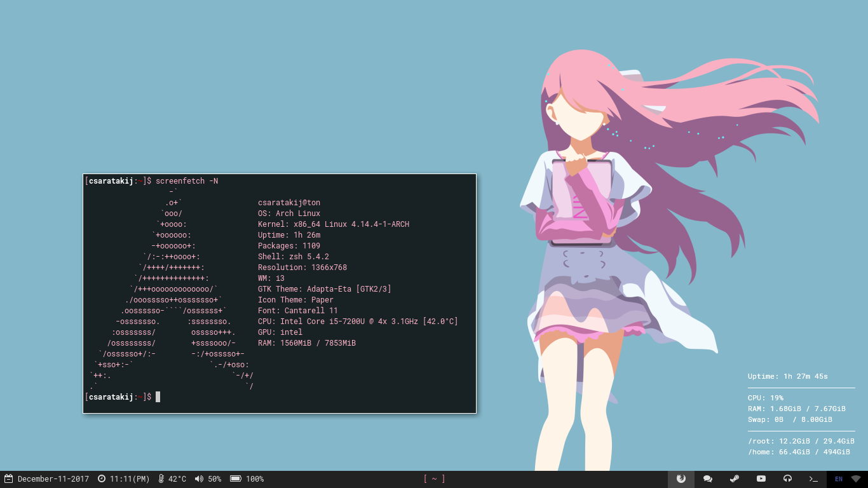868x488 pixels.
Task: Click the Wi-Fi network tray icon
Action: click(x=856, y=479)
